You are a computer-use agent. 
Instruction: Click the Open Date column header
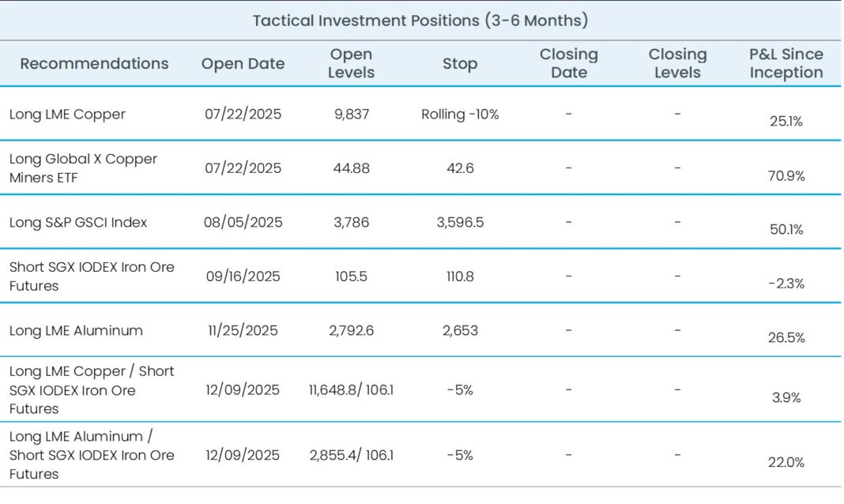pyautogui.click(x=243, y=64)
